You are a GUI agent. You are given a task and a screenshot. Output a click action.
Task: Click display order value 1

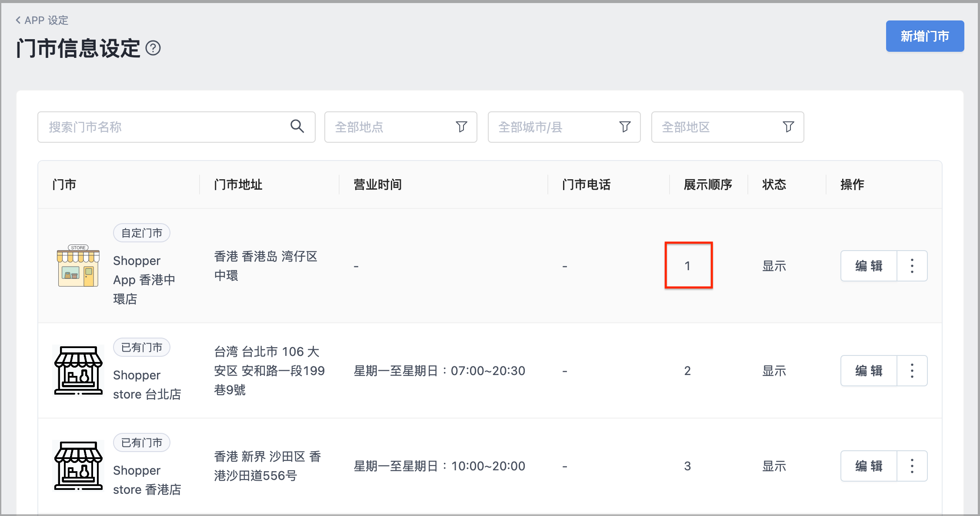tap(687, 266)
